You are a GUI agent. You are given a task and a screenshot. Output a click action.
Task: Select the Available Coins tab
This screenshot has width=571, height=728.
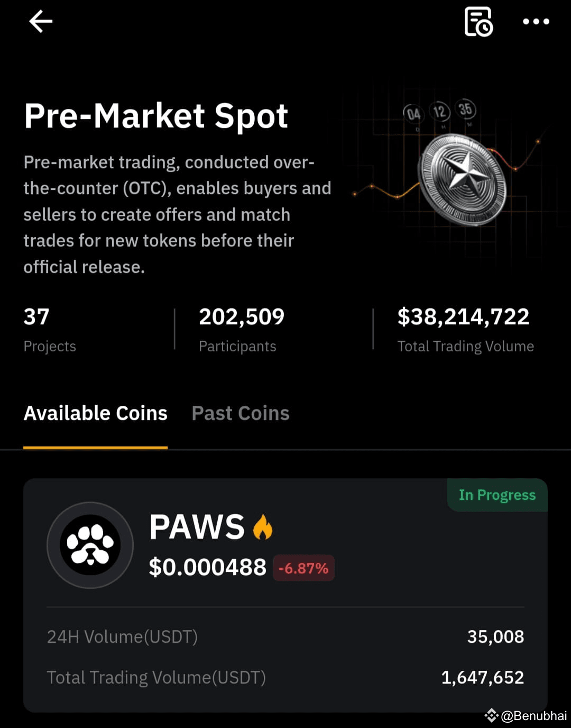[96, 413]
